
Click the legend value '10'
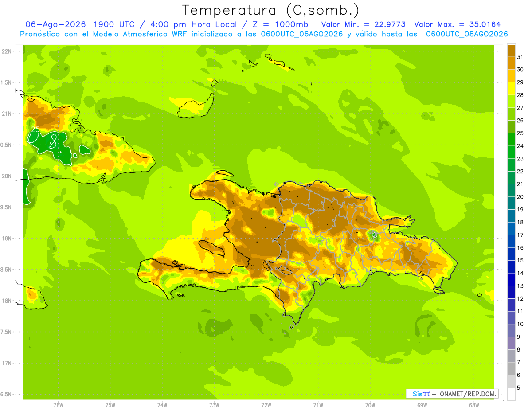coord(520,324)
